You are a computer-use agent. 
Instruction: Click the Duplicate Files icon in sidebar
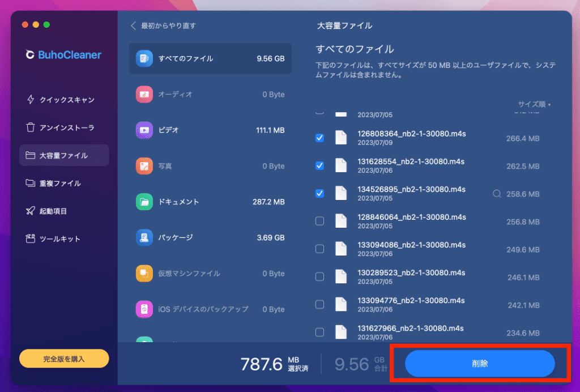(x=31, y=183)
